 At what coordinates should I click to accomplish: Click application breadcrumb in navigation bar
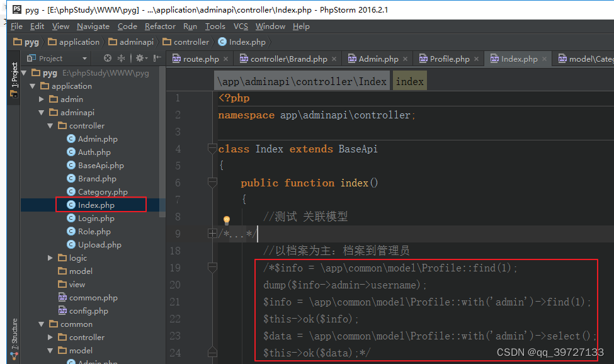(74, 42)
